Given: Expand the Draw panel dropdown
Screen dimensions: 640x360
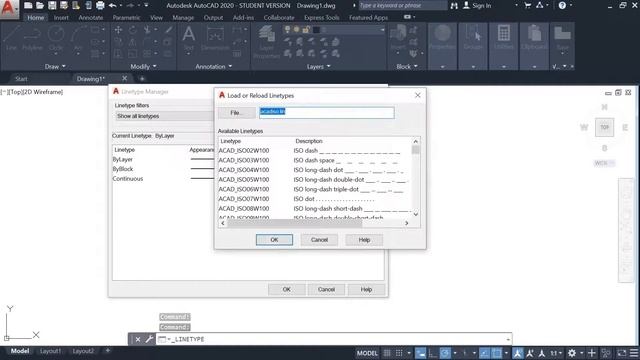Looking at the screenshot, I should click(55, 66).
